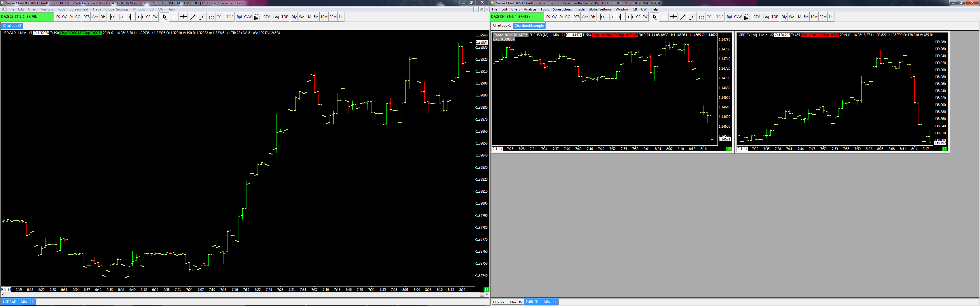Select the crosshair tool in right Sierra Chart window

tap(664, 17)
